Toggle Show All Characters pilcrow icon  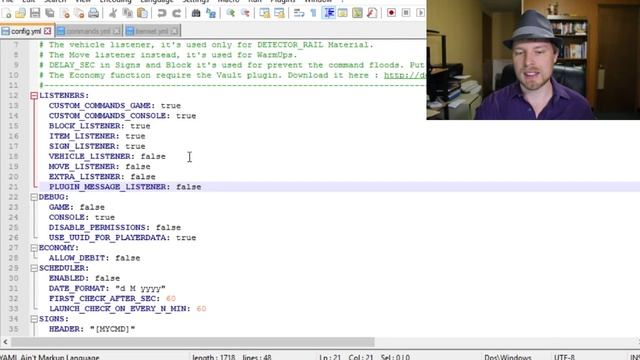[x=313, y=13]
